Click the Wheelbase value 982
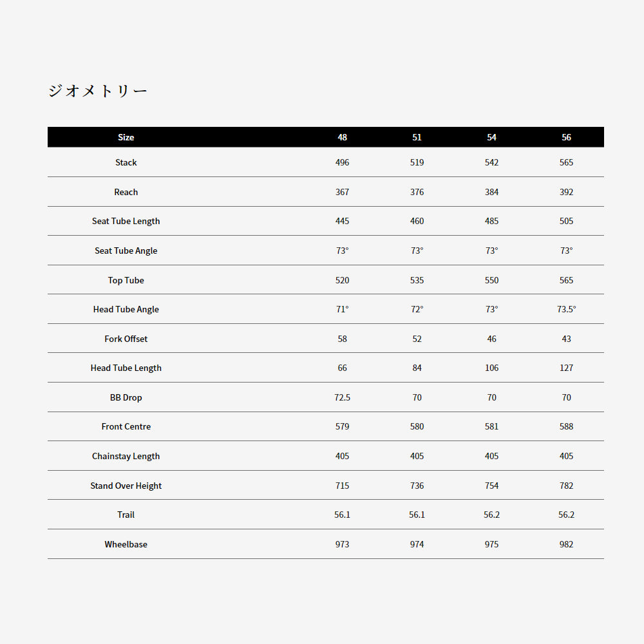This screenshot has height=644, width=644. tap(566, 544)
